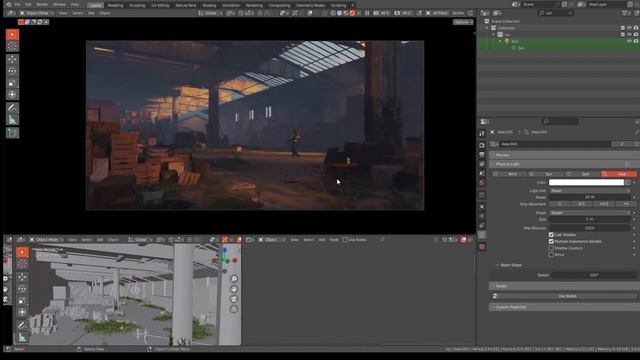The height and width of the screenshot is (360, 640).
Task: Select the Annotate tool in the top viewport
Action: [x=12, y=108]
